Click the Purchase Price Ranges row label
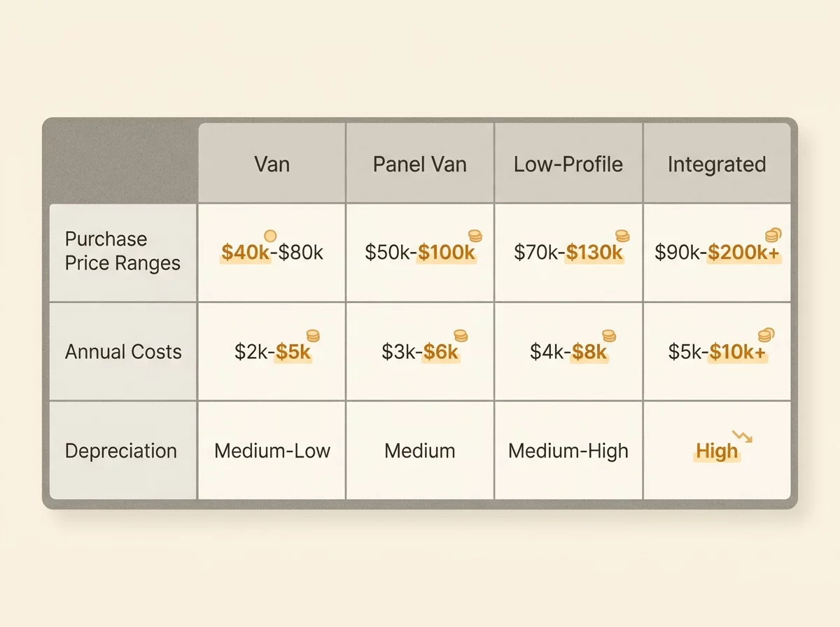This screenshot has width=840, height=627. tap(122, 251)
